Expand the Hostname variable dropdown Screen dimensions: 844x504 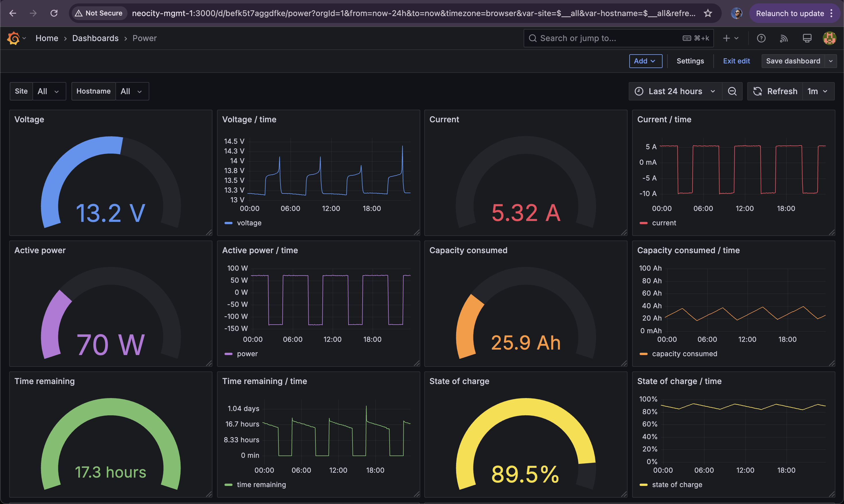(x=132, y=91)
